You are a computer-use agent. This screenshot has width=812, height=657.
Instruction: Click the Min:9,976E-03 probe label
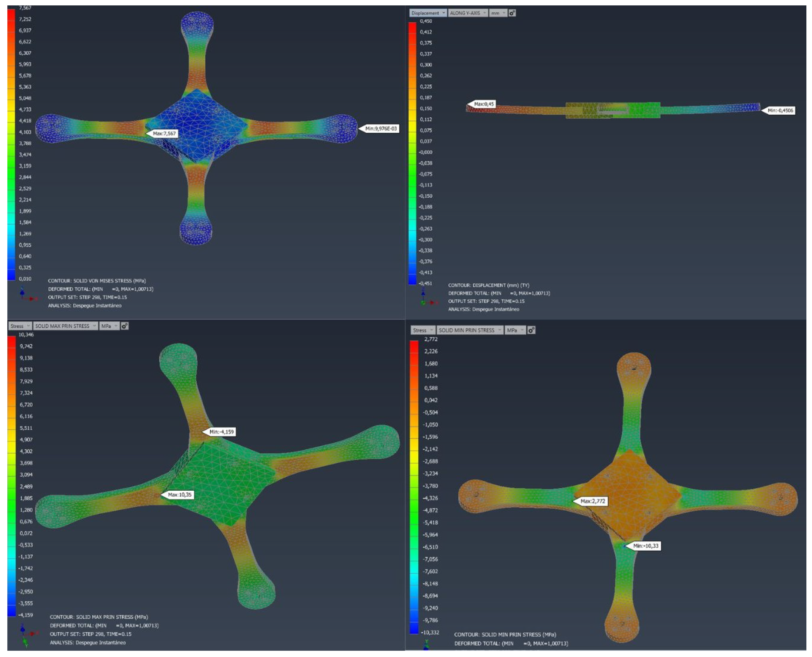(380, 129)
